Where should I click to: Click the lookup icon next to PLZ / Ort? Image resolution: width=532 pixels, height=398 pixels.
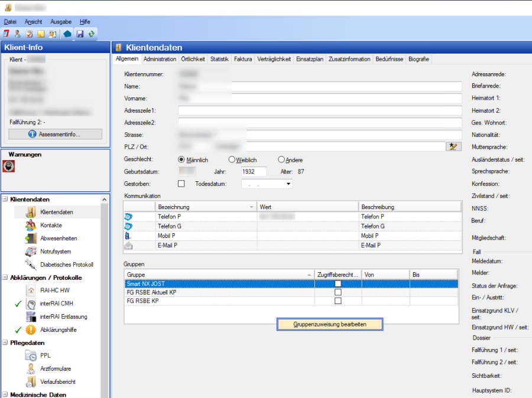tap(453, 146)
